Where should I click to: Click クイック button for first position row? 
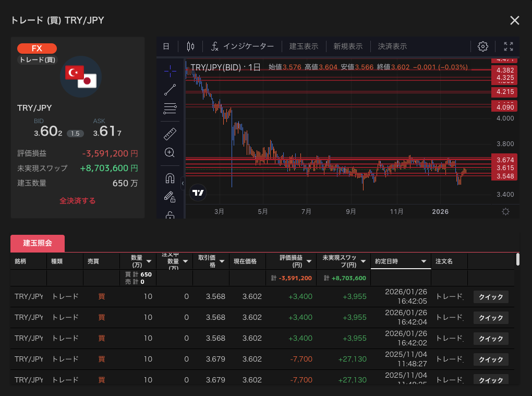[491, 297]
